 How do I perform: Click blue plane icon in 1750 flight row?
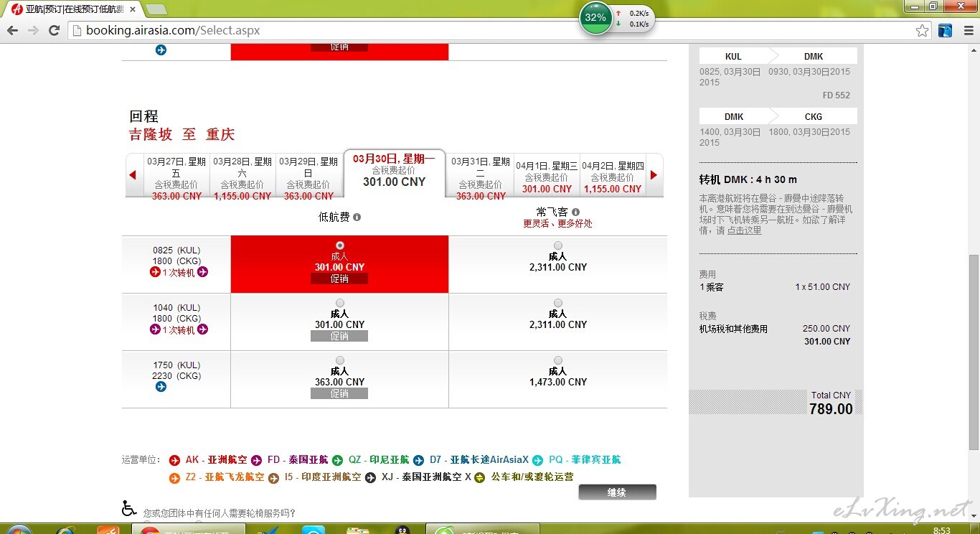click(161, 387)
